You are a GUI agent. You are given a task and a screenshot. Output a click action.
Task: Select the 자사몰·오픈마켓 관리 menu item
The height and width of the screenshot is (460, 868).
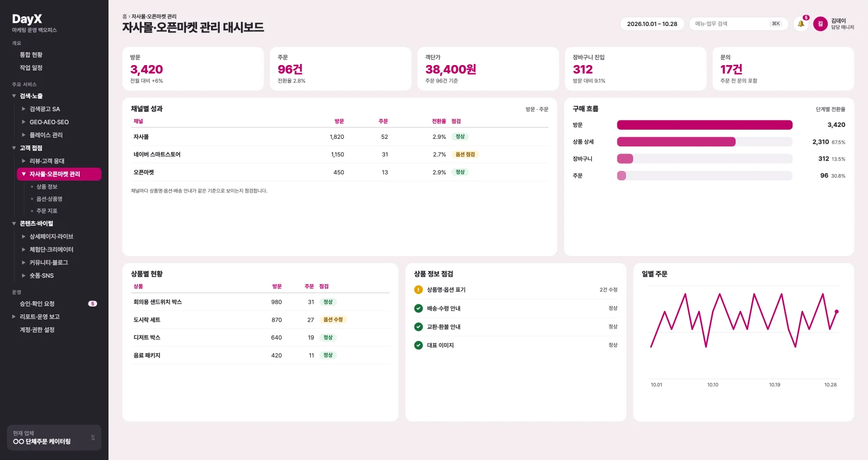59,174
